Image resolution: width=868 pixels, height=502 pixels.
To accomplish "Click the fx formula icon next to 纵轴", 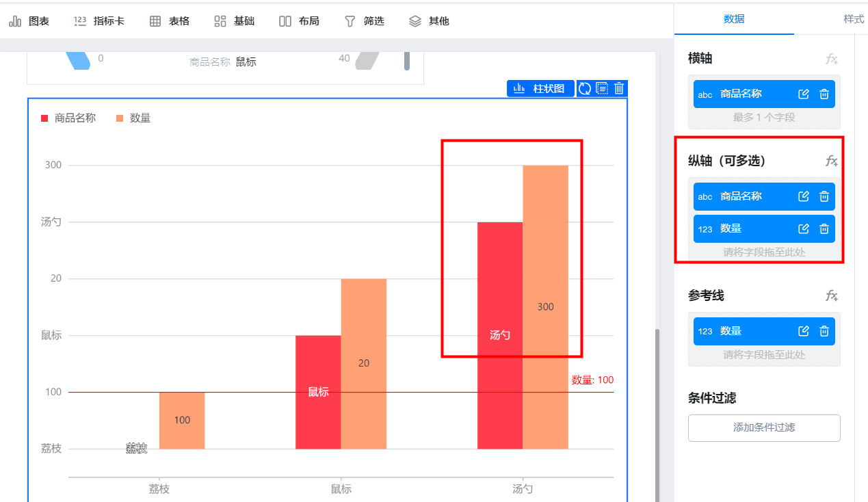I will [832, 161].
